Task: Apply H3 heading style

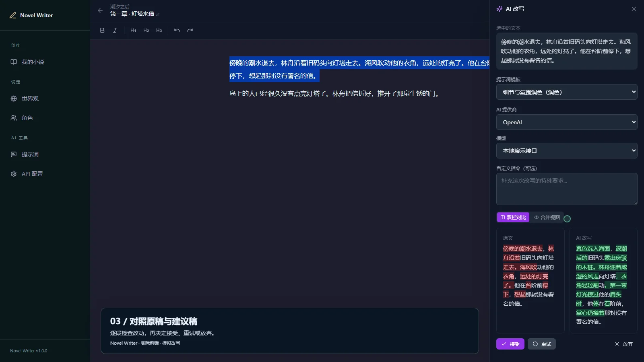Action: click(159, 30)
